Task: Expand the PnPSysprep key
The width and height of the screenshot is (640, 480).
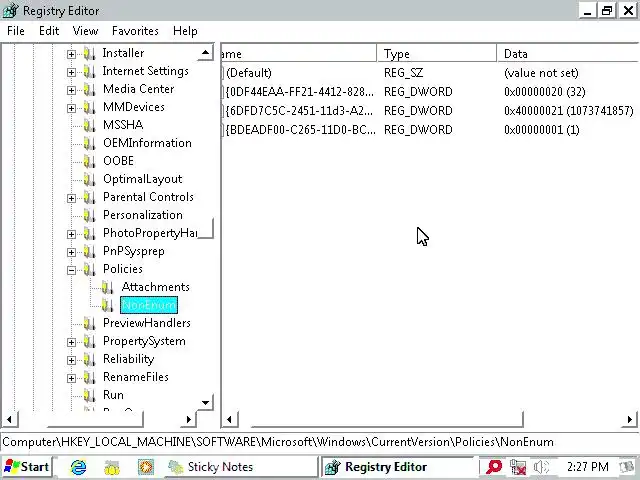Action: coord(71,252)
